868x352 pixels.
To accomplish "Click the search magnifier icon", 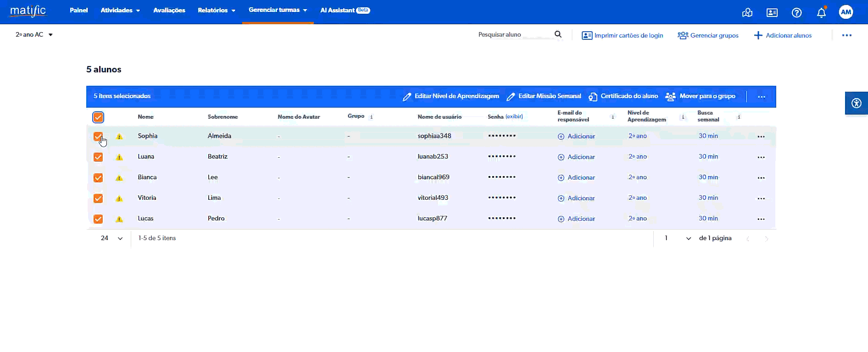I will click(x=558, y=34).
